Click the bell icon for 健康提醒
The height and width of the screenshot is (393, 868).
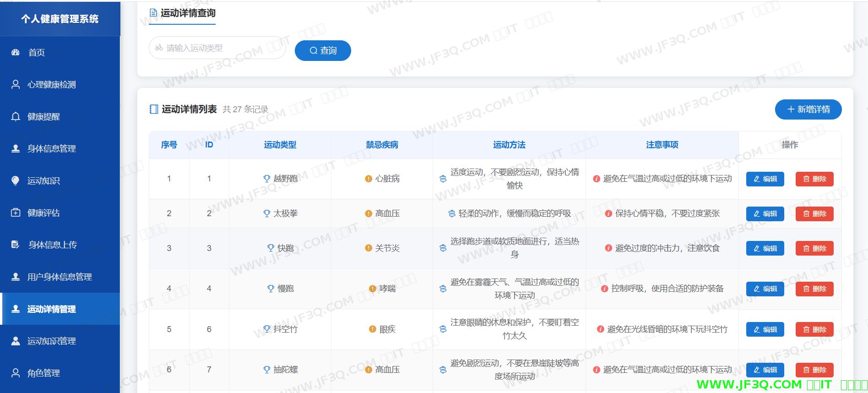(16, 117)
